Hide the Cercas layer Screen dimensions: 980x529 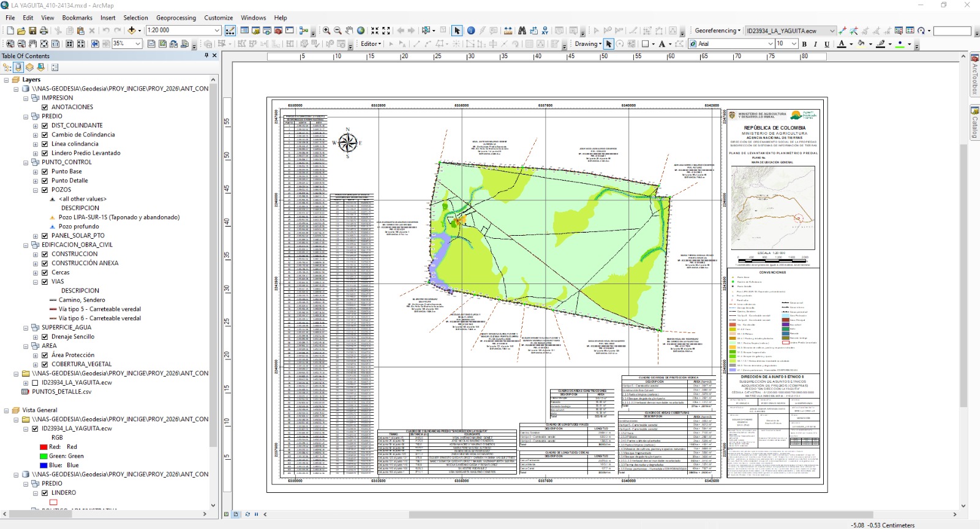45,272
